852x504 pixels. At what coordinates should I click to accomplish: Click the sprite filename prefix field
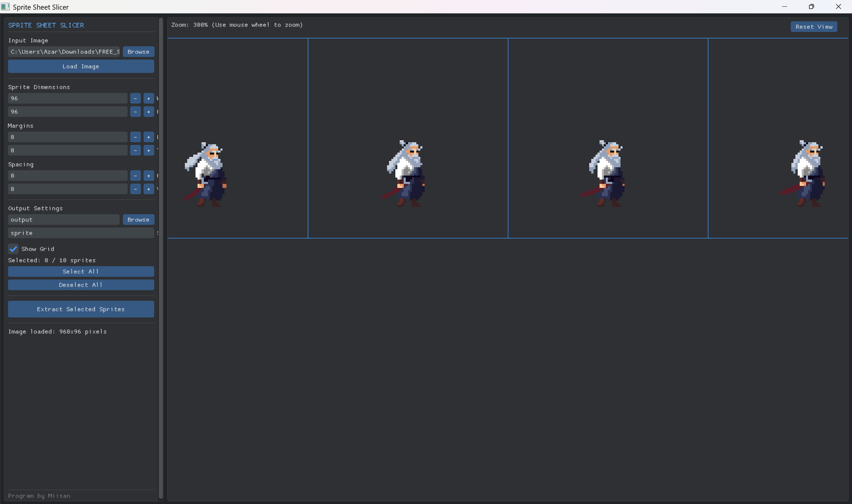tap(81, 233)
